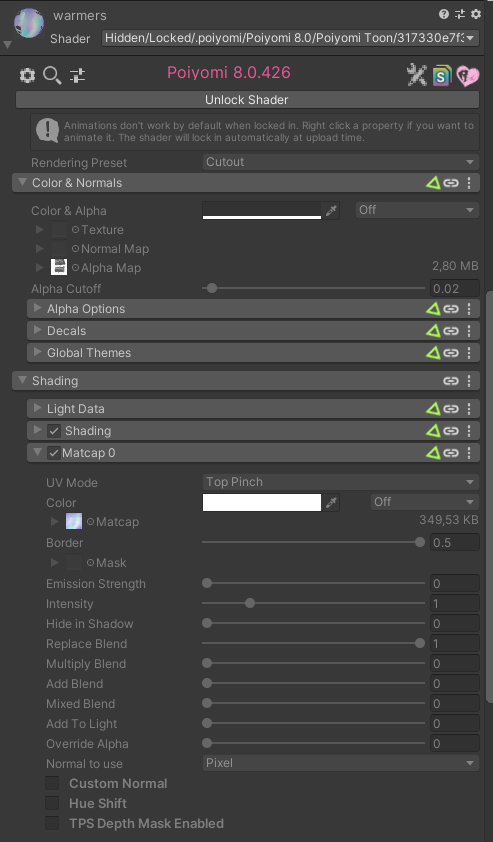
Task: Open the UV Mode Top Pinch dropdown
Action: point(340,482)
